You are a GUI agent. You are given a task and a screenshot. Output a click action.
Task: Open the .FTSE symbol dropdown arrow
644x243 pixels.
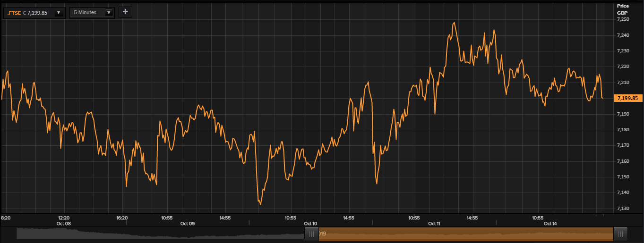coord(59,13)
